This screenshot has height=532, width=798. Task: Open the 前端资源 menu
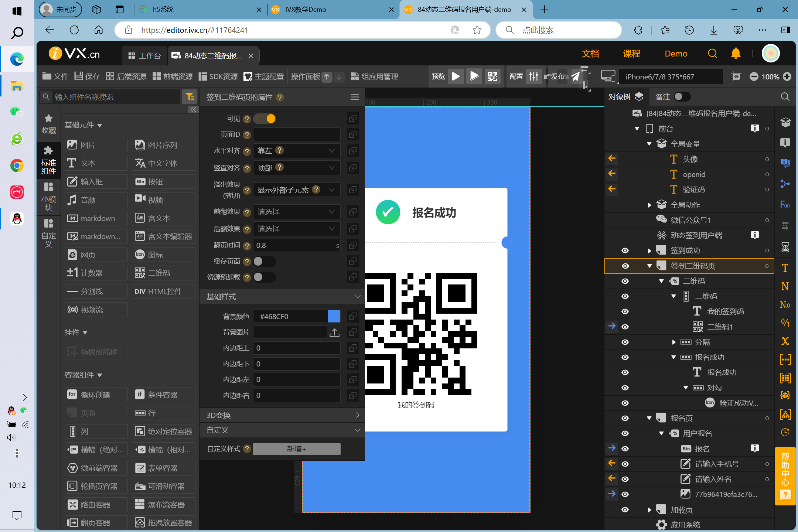173,76
